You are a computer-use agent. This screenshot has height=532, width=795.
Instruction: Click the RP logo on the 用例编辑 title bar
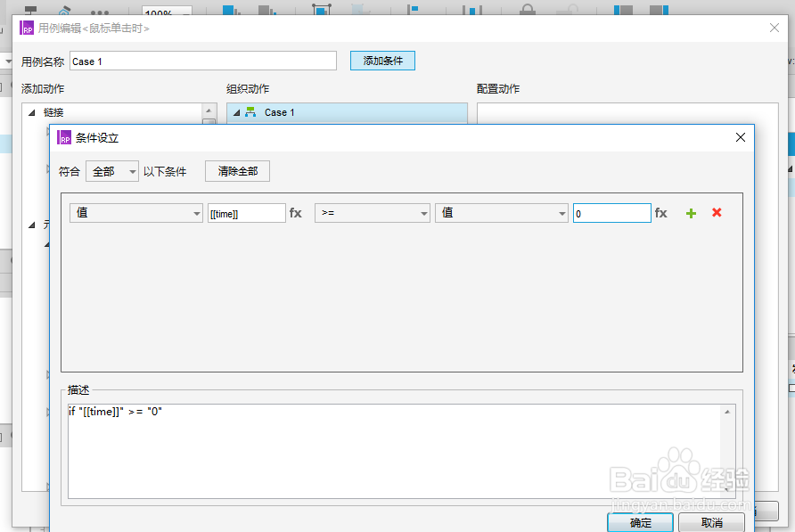point(27,28)
